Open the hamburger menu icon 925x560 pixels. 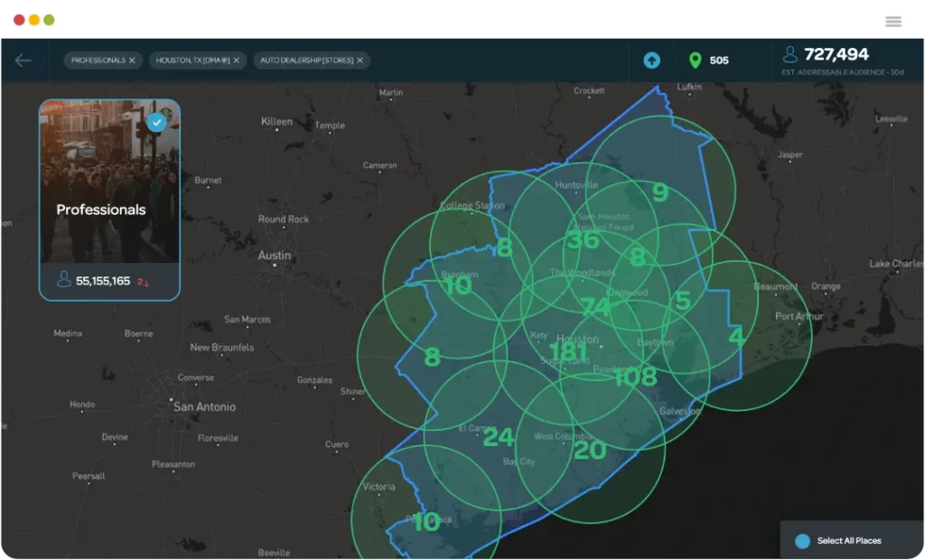pos(893,22)
